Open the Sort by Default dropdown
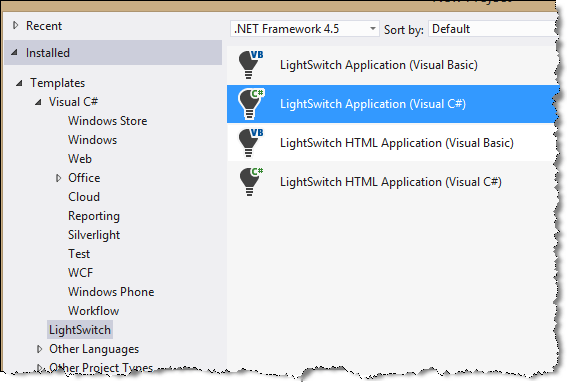This screenshot has height=382, width=567. pyautogui.click(x=494, y=29)
